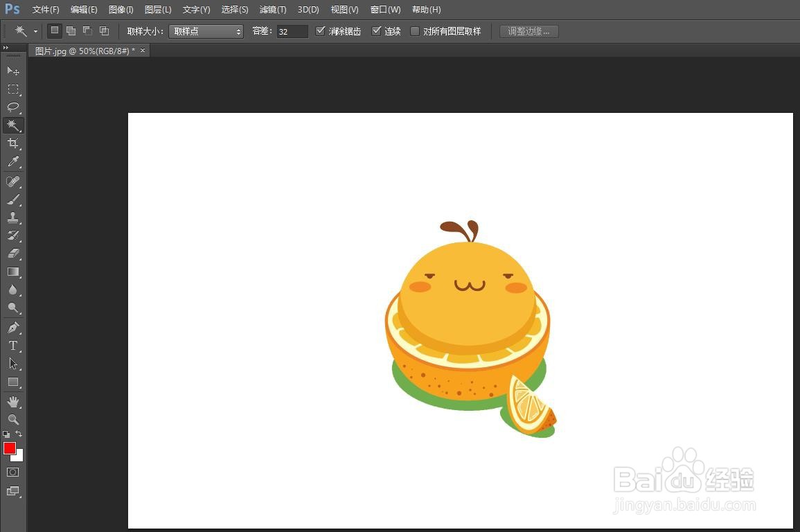Select the Rectangular Marquee tool

pyautogui.click(x=13, y=89)
